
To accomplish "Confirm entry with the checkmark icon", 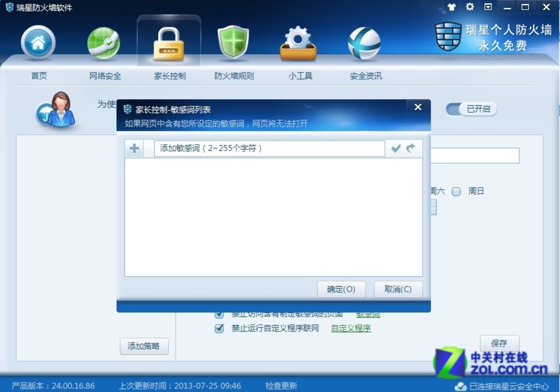I will (x=396, y=148).
